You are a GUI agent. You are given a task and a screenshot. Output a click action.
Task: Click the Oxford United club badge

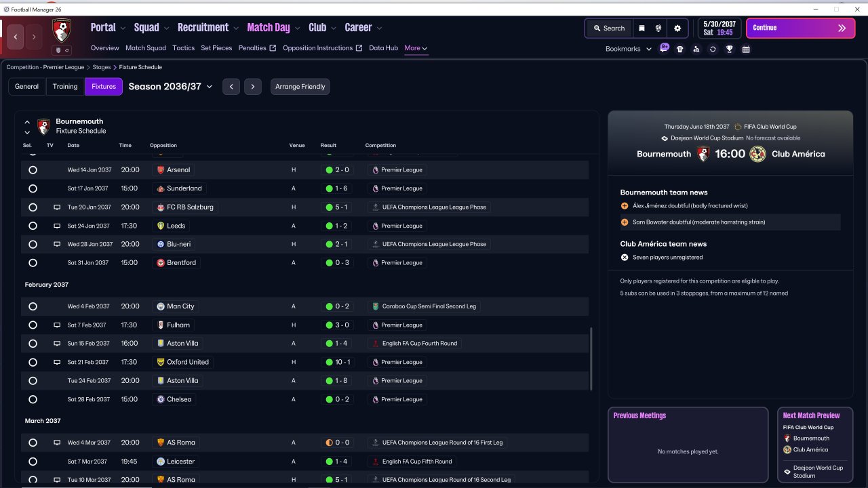point(161,363)
